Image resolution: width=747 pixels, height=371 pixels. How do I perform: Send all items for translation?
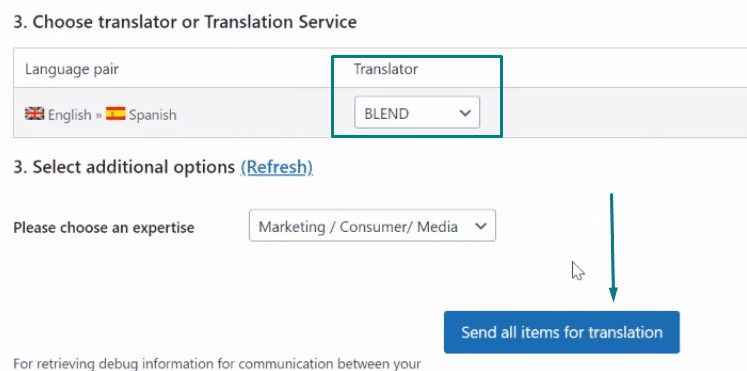562,332
